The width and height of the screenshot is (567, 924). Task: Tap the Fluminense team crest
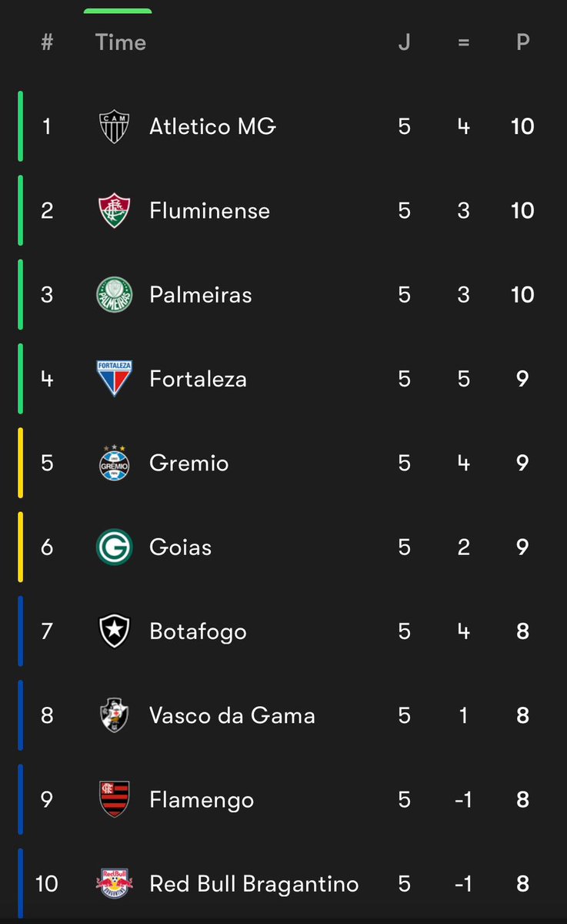[115, 211]
